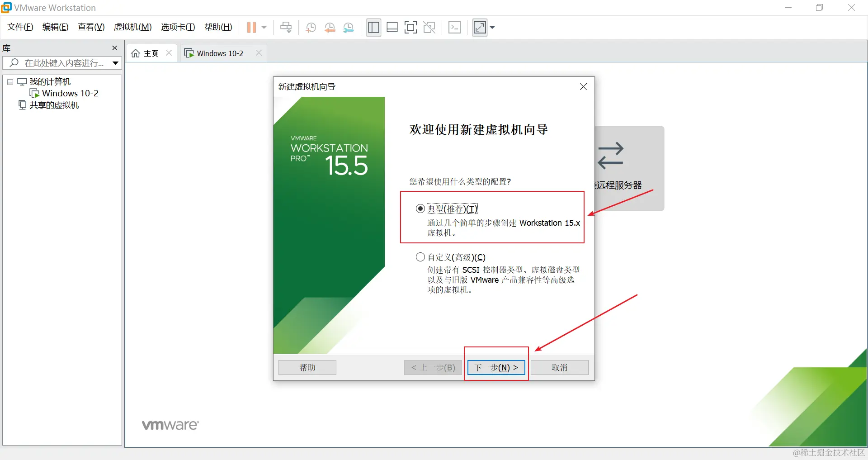The image size is (868, 460).
Task: Collapse the 我的计算机 tree node
Action: pyautogui.click(x=10, y=82)
